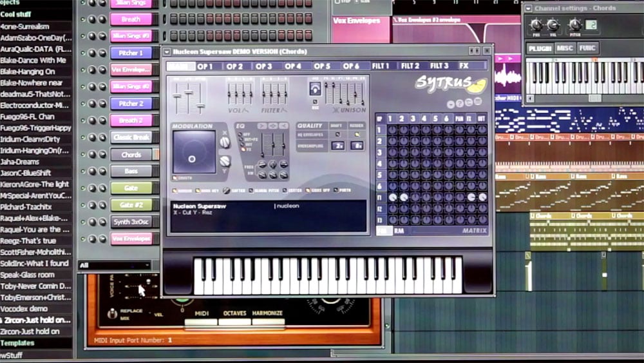Expand the Templates browser folder

click(x=17, y=343)
